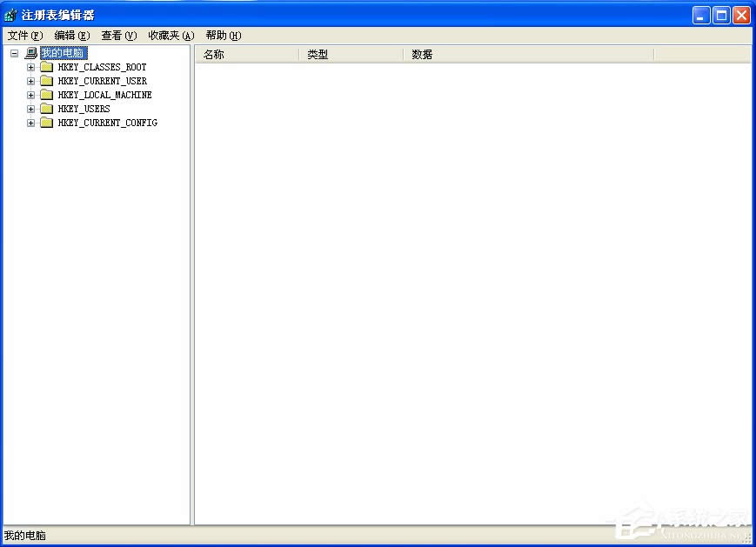This screenshot has width=756, height=547.
Task: Open the 收藏夹 menu
Action: point(170,36)
